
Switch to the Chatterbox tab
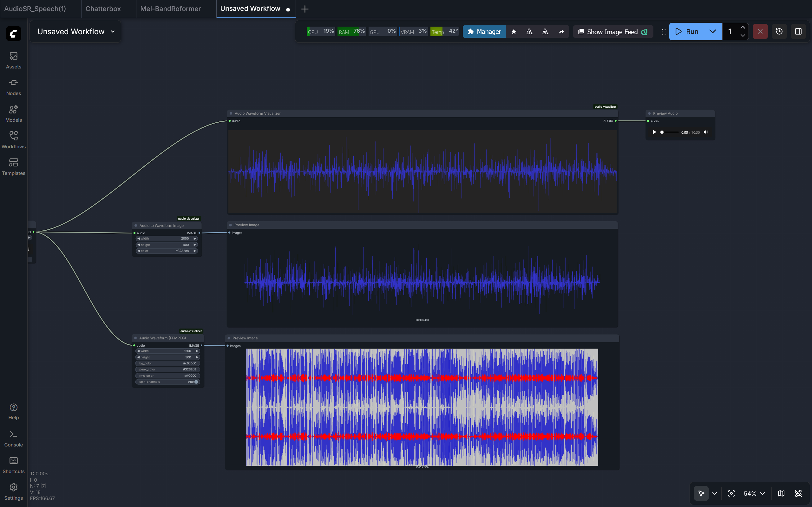(103, 8)
